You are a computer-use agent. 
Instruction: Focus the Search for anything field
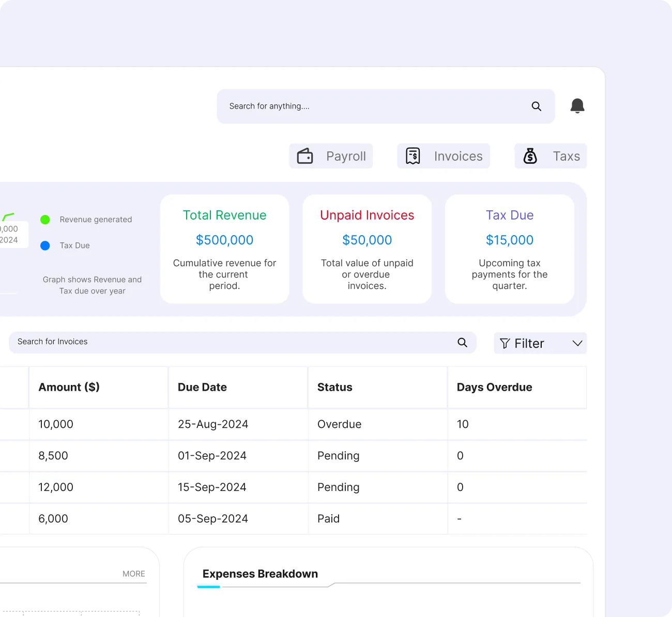[x=386, y=106]
